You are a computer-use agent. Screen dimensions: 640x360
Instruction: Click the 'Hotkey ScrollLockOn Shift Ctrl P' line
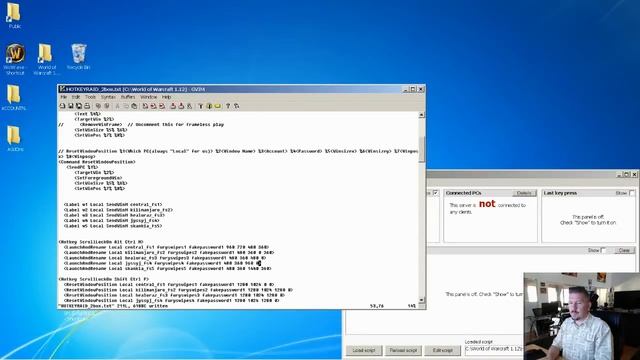point(104,279)
